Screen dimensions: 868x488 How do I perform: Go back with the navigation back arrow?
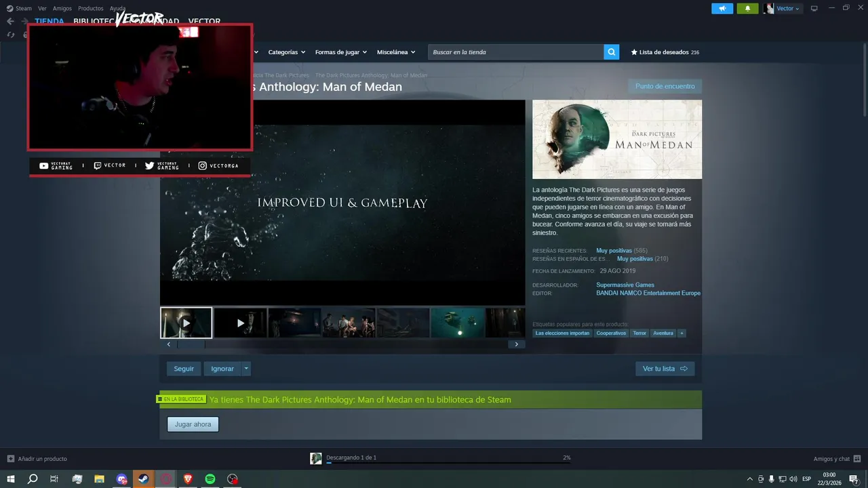[10, 21]
